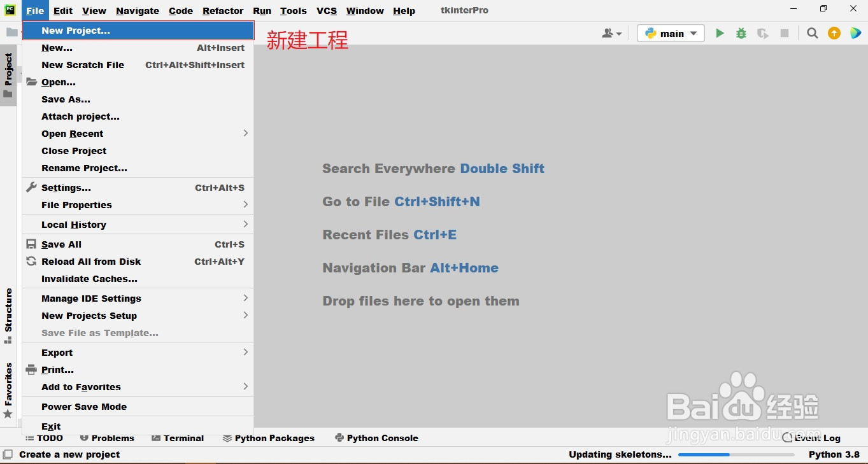Open the main run configuration dropdown
This screenshot has width=868, height=464.
click(671, 32)
